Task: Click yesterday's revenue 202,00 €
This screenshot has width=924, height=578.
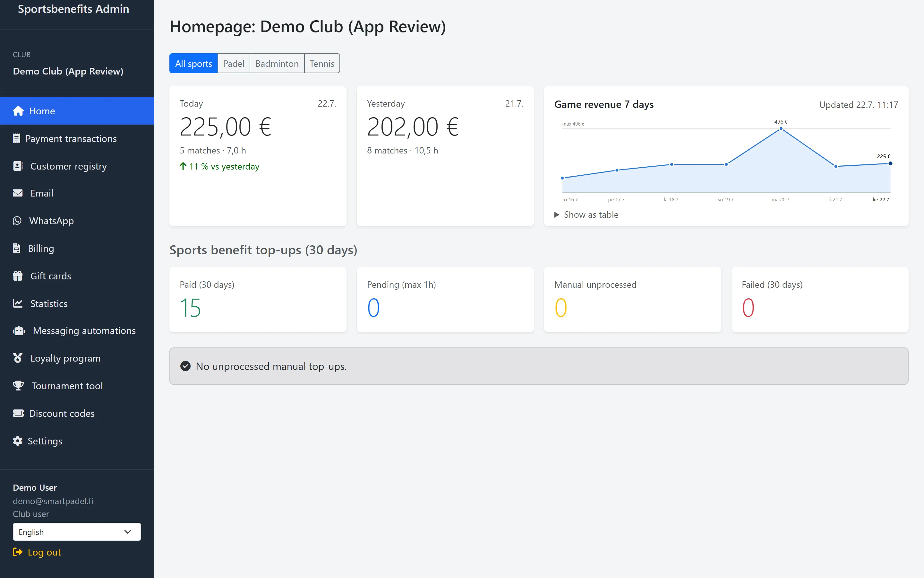Action: (413, 127)
